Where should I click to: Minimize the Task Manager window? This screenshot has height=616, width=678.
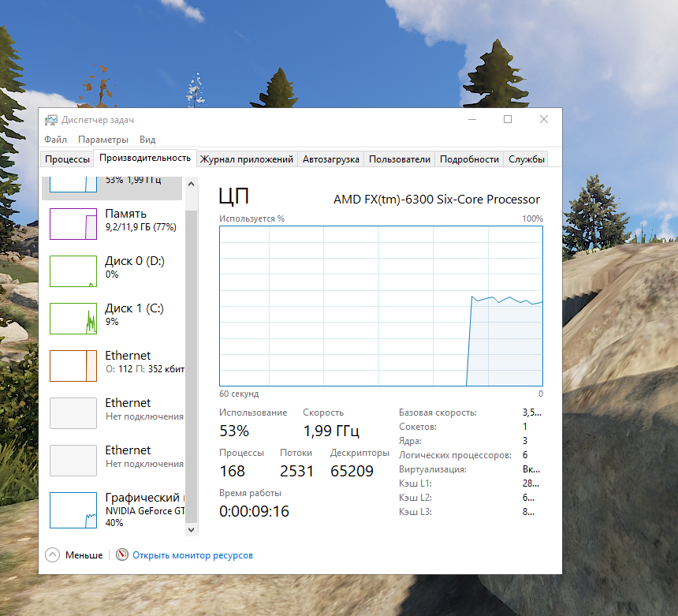[x=472, y=119]
